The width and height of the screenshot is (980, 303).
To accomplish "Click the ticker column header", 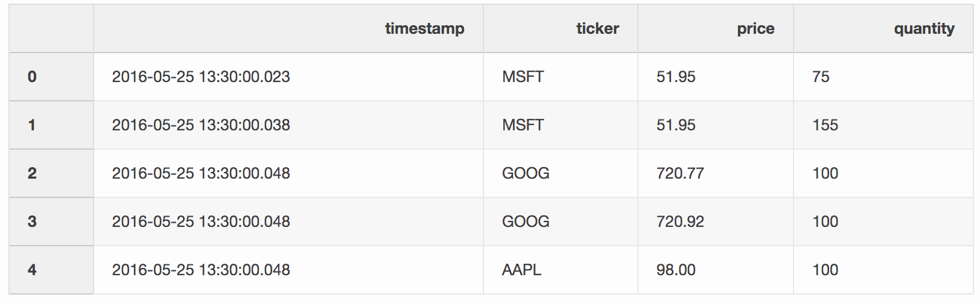I will pyautogui.click(x=597, y=28).
